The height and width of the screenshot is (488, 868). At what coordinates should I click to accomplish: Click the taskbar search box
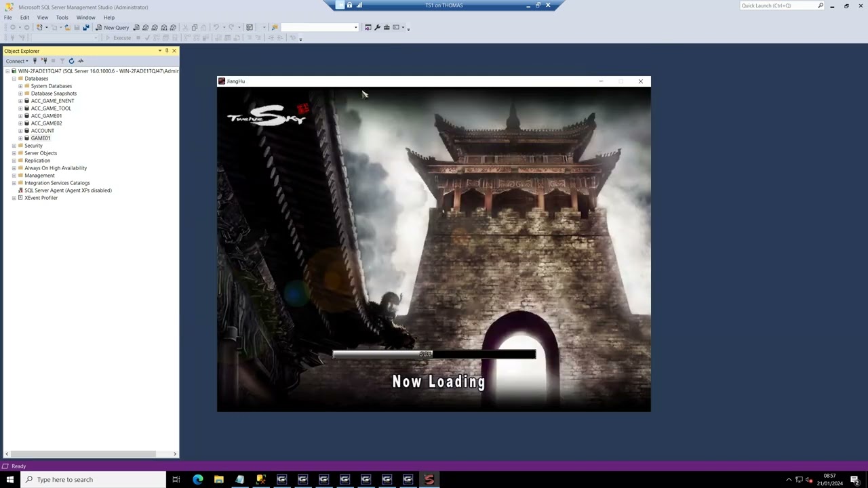[93, 479]
